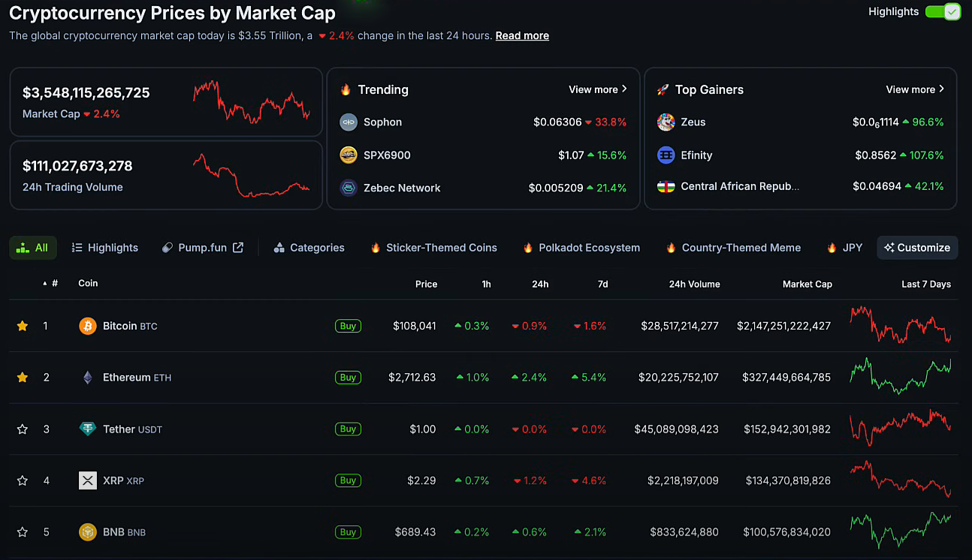Viewport: 972px width, 560px height.
Task: Click the Tether coin logo icon
Action: 88,429
